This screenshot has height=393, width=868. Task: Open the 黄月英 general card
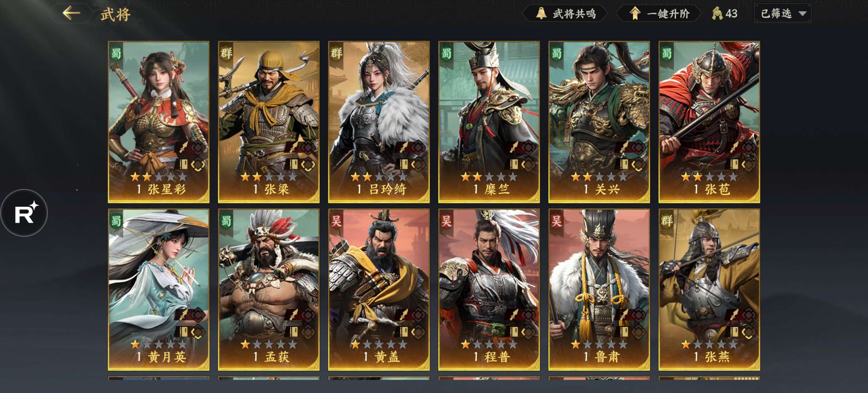point(158,289)
